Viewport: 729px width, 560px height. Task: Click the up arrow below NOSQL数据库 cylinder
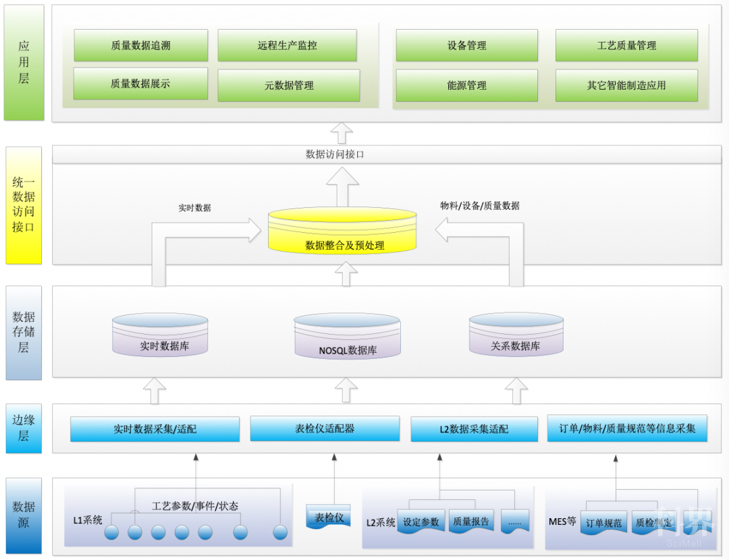pyautogui.click(x=346, y=389)
